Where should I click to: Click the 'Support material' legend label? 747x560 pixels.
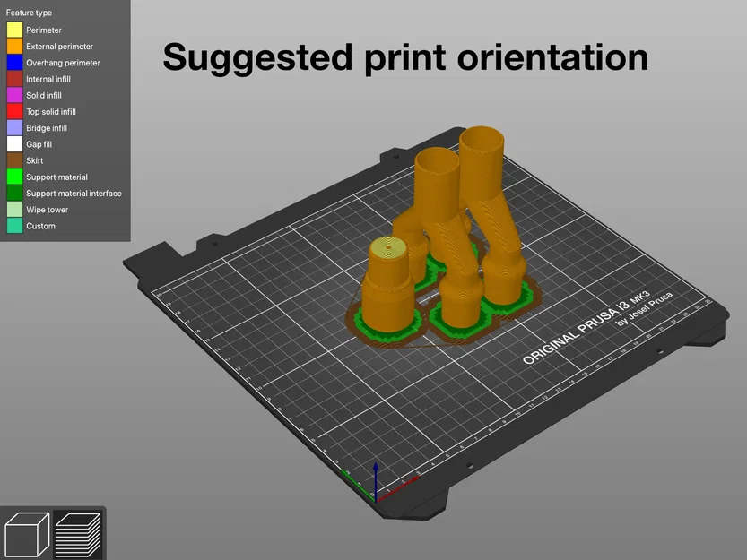(56, 177)
